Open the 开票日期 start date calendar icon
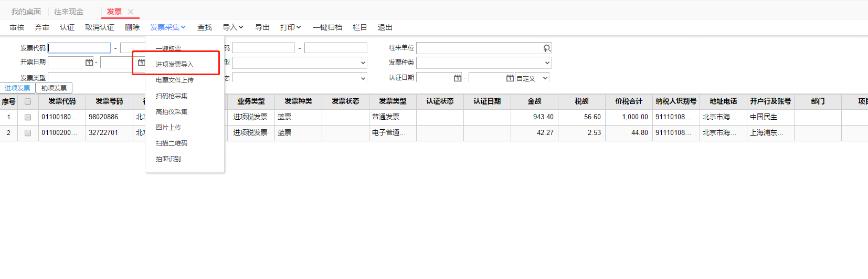 [89, 63]
